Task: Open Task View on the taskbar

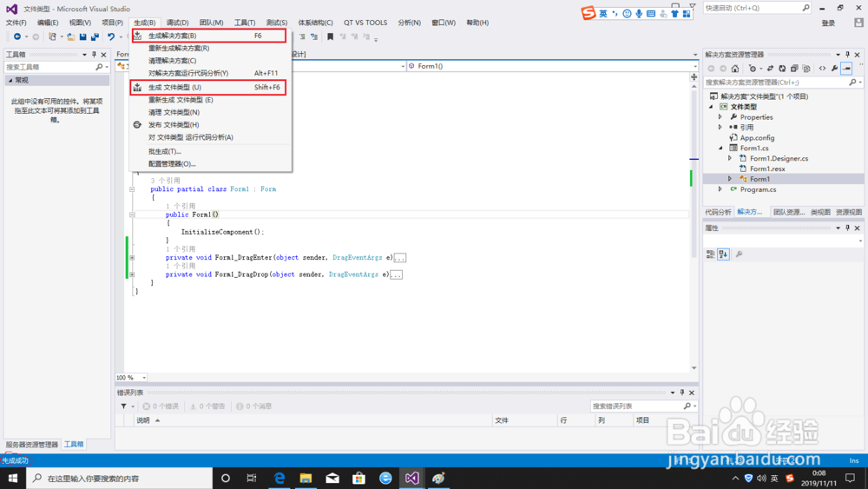Action: [x=252, y=478]
